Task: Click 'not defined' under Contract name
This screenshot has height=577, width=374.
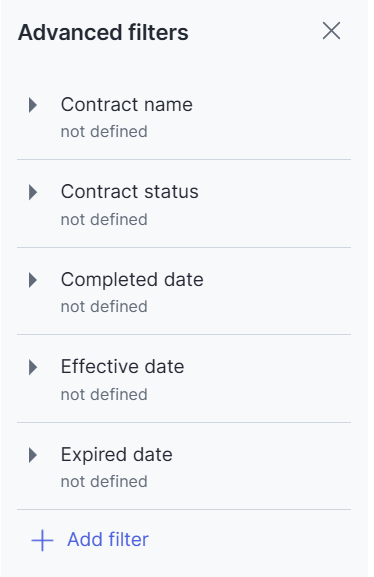Action: (104, 132)
